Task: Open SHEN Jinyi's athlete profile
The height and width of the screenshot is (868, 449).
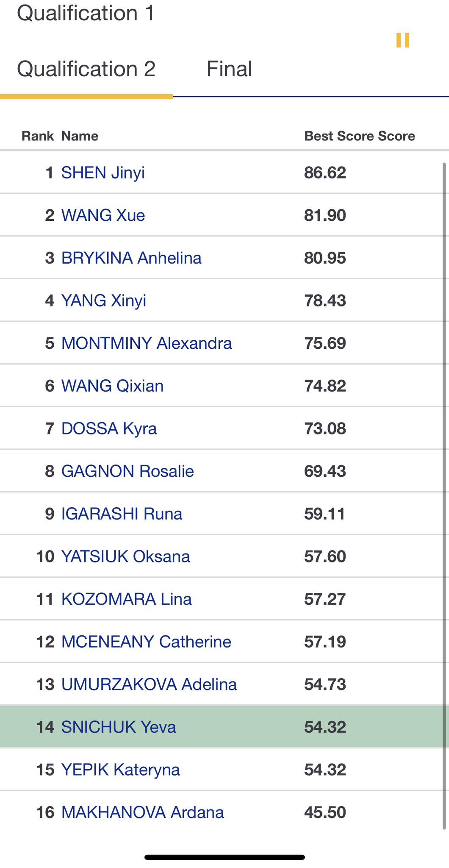Action: (103, 173)
